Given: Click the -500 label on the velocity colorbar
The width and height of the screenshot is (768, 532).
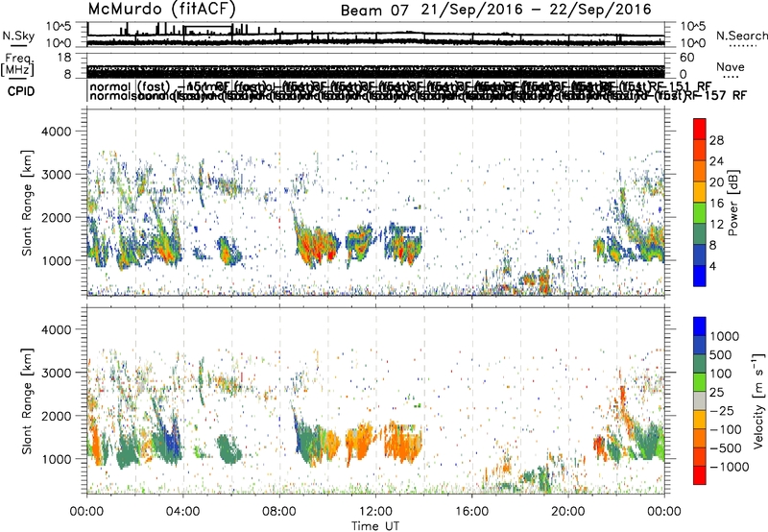Looking at the screenshot, I should pos(726,448).
